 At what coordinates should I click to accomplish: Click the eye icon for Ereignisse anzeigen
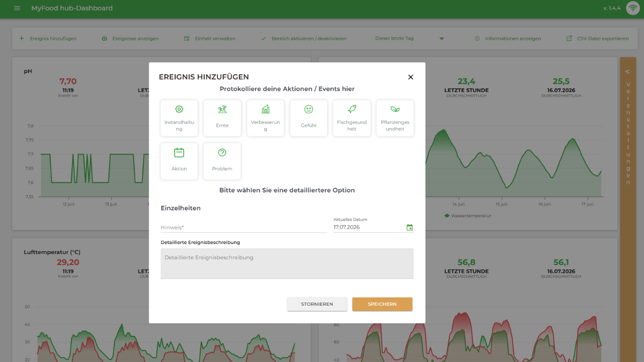coord(105,39)
